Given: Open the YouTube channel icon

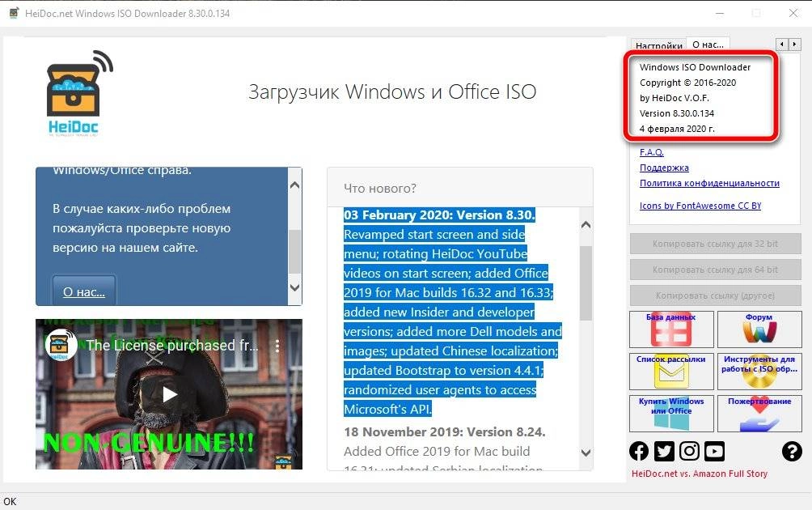Looking at the screenshot, I should 715,452.
